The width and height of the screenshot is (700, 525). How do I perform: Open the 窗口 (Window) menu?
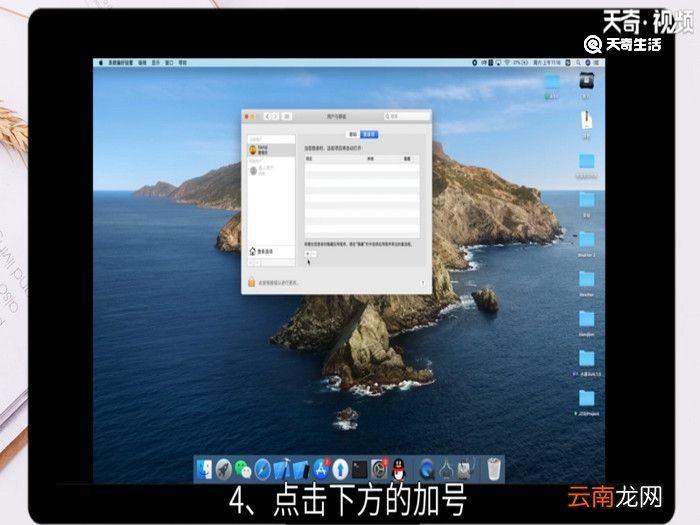click(x=169, y=63)
